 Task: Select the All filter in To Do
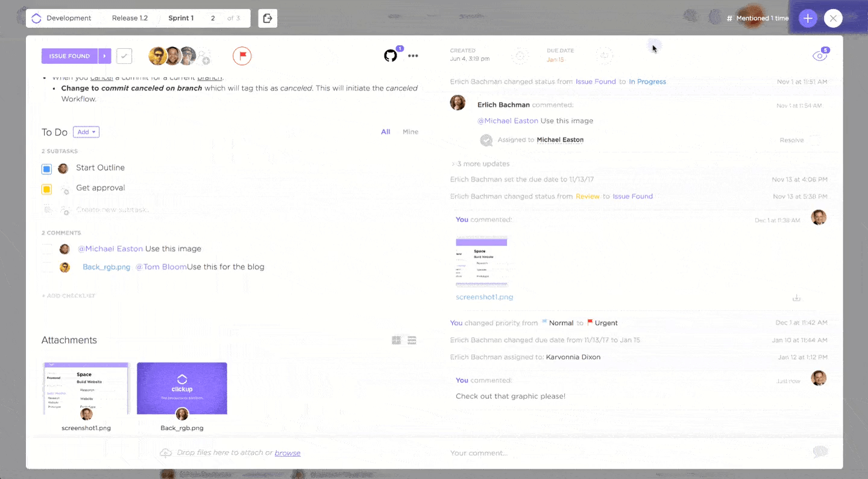[x=386, y=132]
